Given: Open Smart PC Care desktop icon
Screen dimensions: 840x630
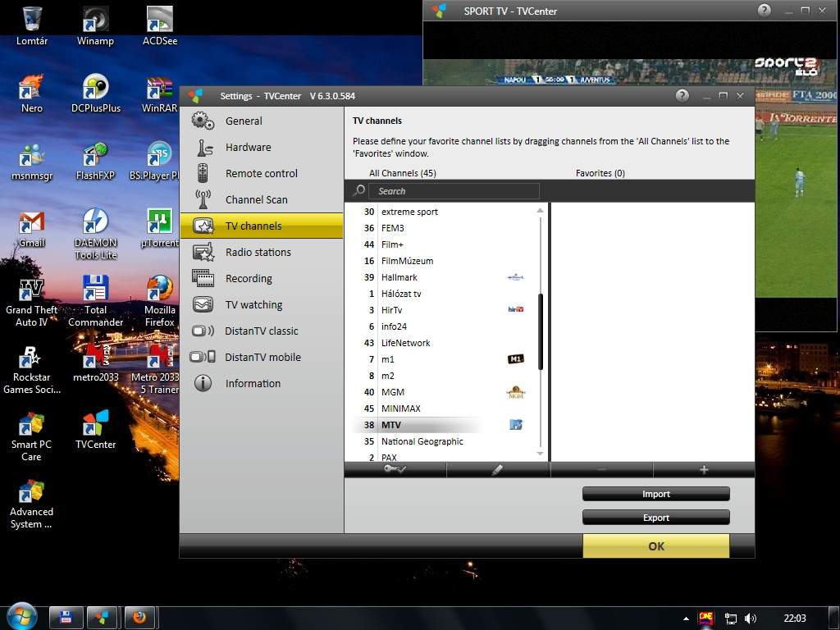Looking at the screenshot, I should [32, 436].
